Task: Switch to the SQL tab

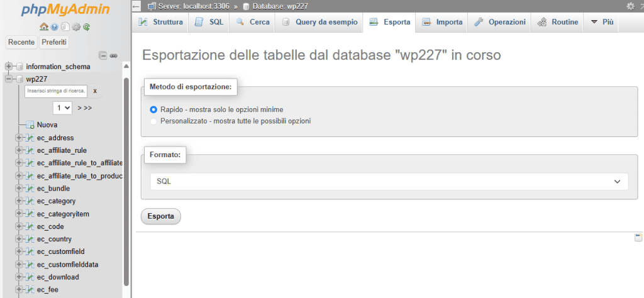Action: point(209,22)
